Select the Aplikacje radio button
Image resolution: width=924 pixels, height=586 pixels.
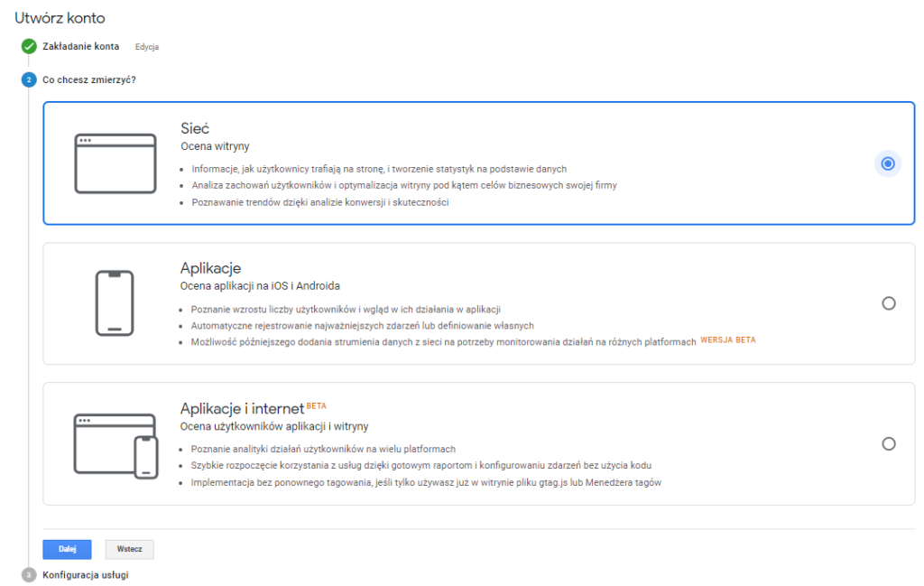click(x=889, y=303)
